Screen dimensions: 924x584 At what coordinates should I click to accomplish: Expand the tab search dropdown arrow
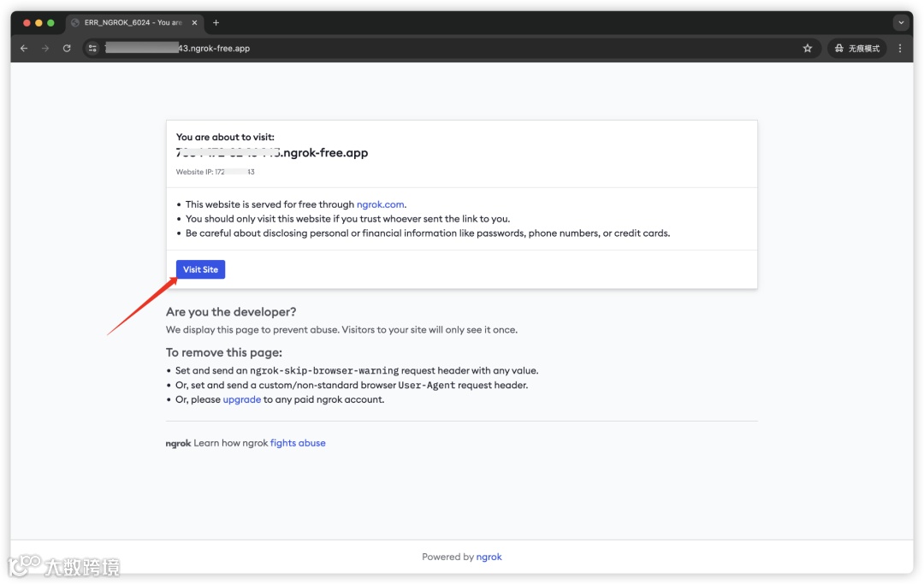[901, 23]
